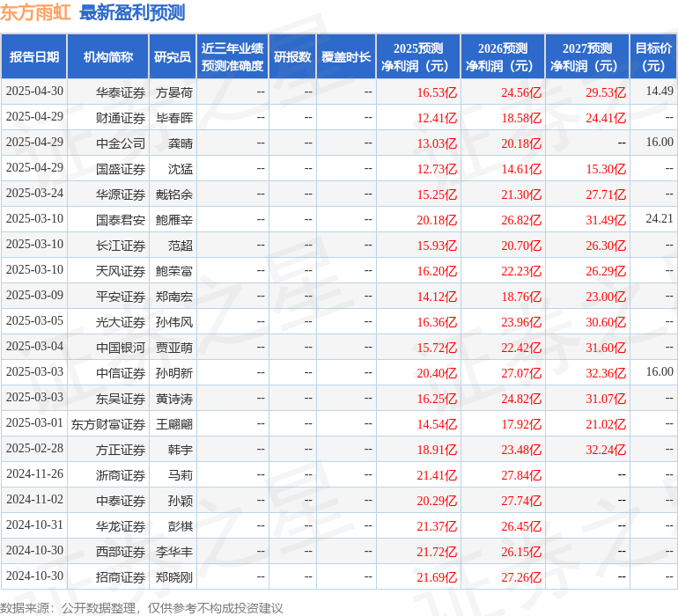Click the 32.24亿 profit value
The height and width of the screenshot is (616, 678).
tap(606, 450)
